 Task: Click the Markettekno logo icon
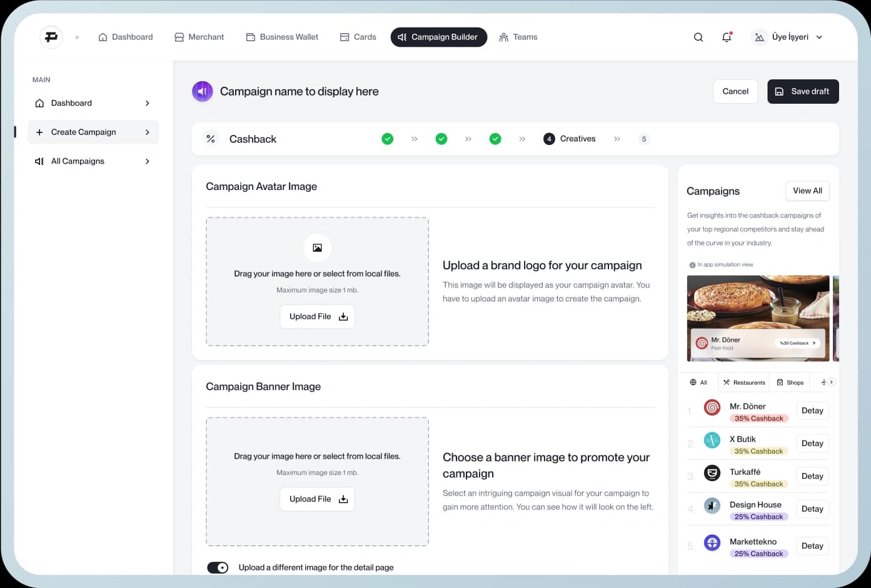(712, 542)
